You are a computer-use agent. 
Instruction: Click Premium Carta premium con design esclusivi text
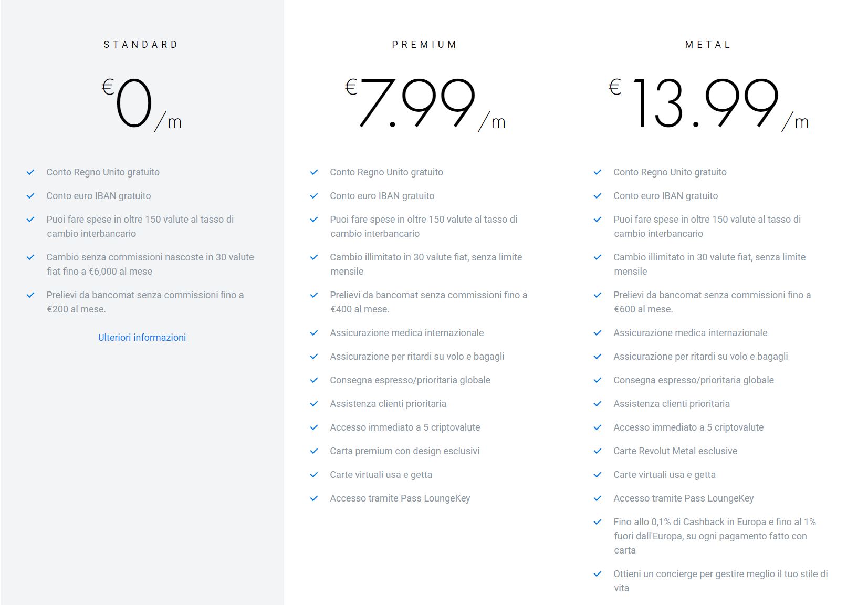(405, 451)
